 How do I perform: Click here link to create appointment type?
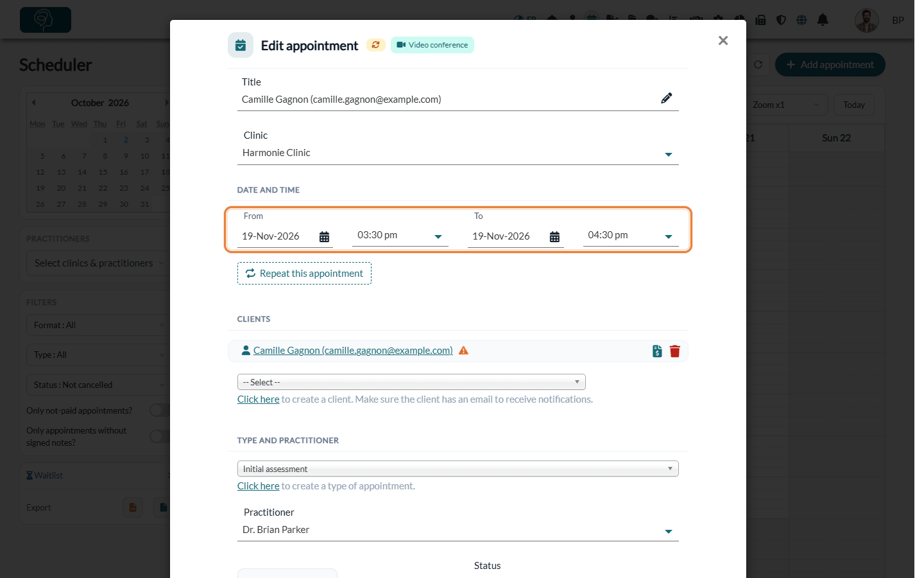coord(259,486)
